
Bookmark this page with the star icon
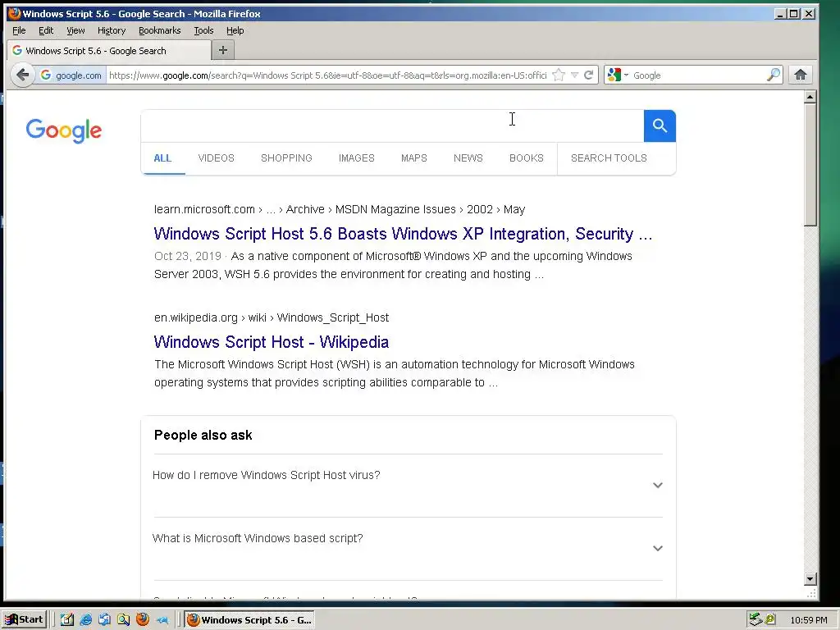tap(558, 75)
